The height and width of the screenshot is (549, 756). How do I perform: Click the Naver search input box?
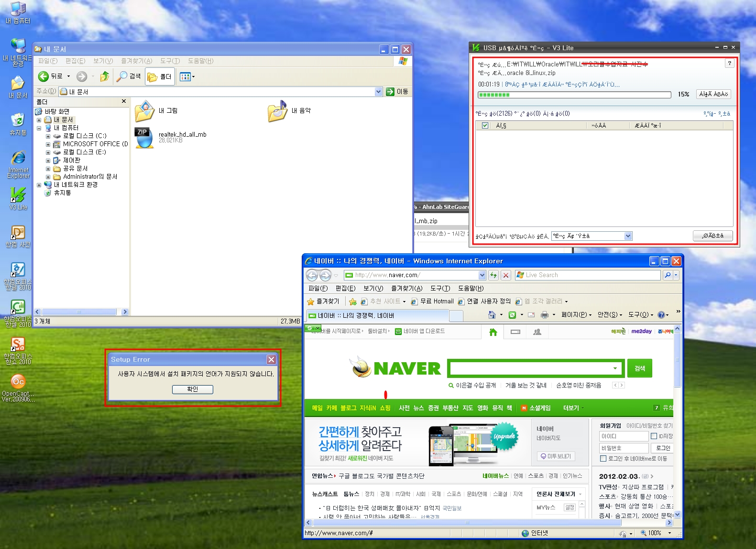pos(531,368)
